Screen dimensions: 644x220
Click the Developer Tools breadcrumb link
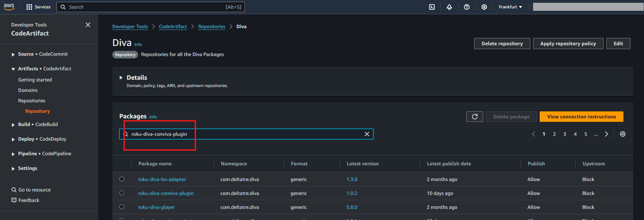[x=130, y=26]
